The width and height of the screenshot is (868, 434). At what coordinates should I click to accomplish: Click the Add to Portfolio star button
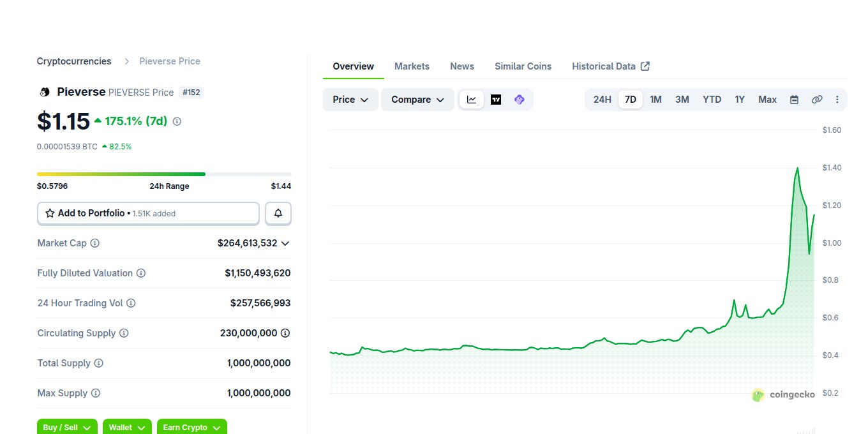coord(148,213)
